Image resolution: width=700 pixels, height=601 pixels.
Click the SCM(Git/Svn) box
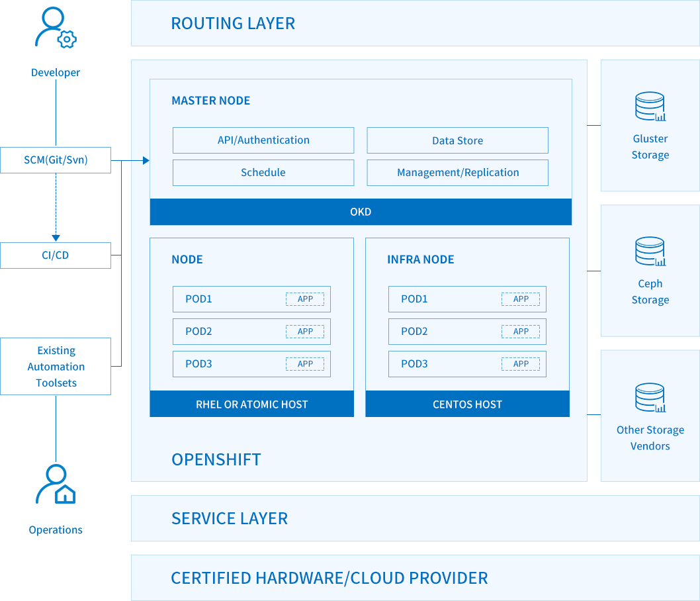(56, 160)
